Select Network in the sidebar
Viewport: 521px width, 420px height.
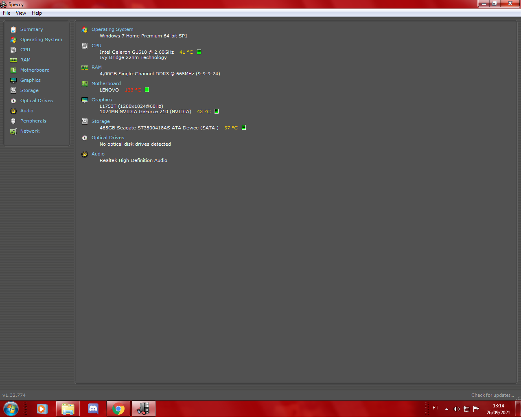pyautogui.click(x=30, y=131)
